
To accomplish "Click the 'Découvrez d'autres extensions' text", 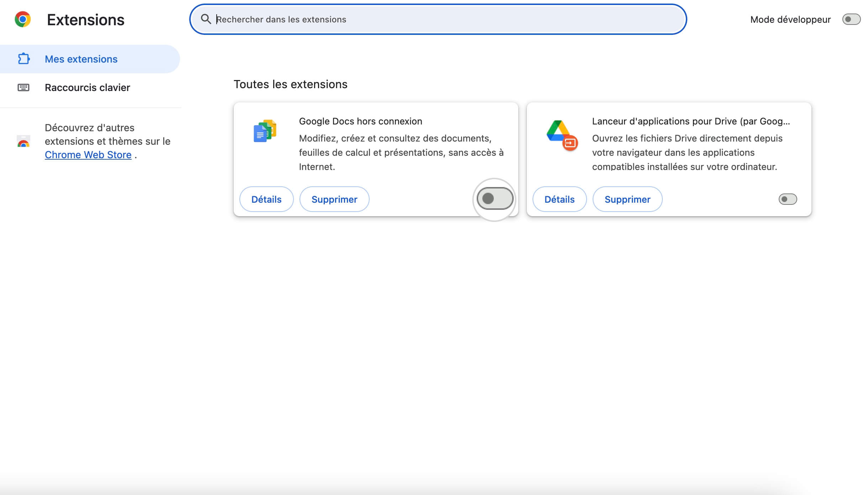I will point(107,141).
